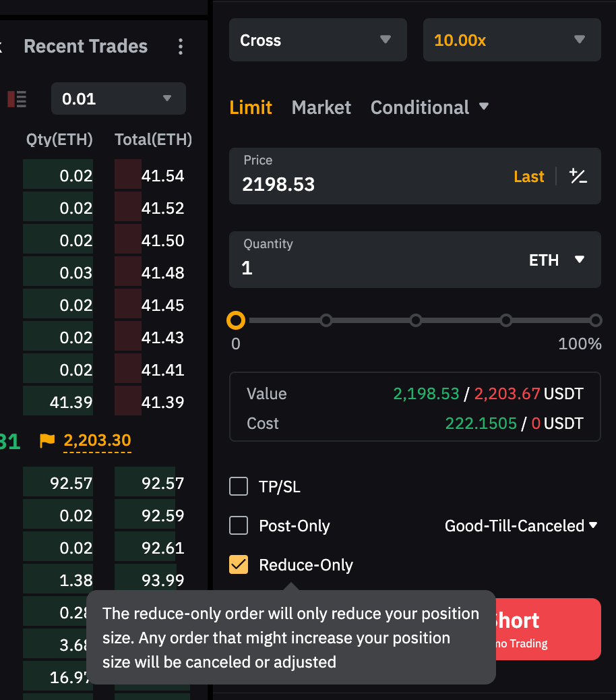
Task: Enable the TP/SL checkbox
Action: click(x=239, y=486)
